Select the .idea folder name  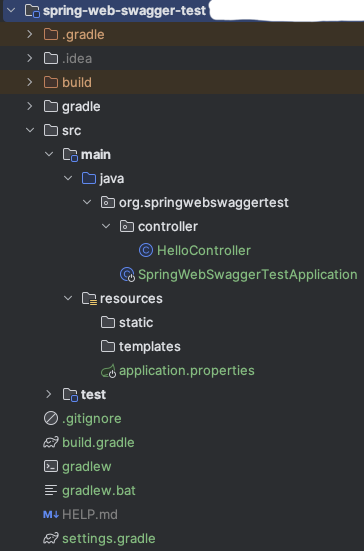77,58
